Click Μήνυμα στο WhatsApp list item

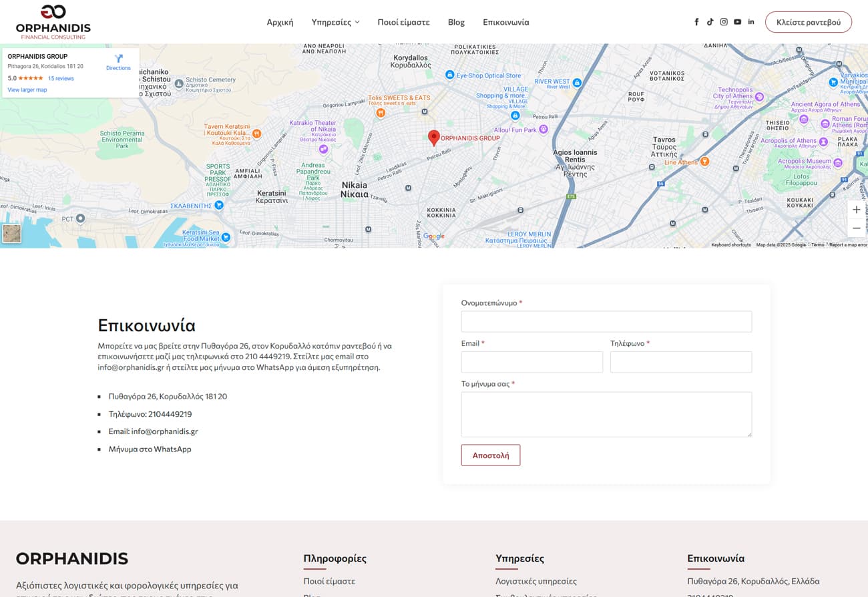pos(150,449)
